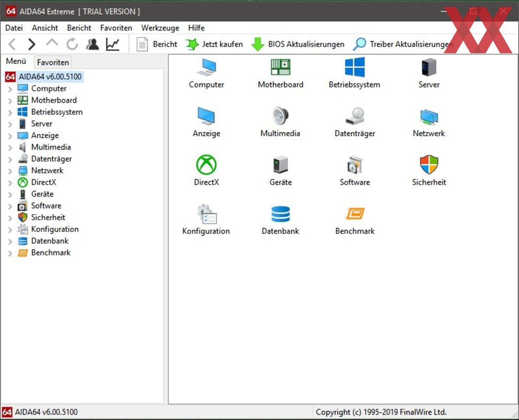The image size is (519, 420).
Task: Open the Datenbank icon in main pane
Action: pyautogui.click(x=280, y=214)
